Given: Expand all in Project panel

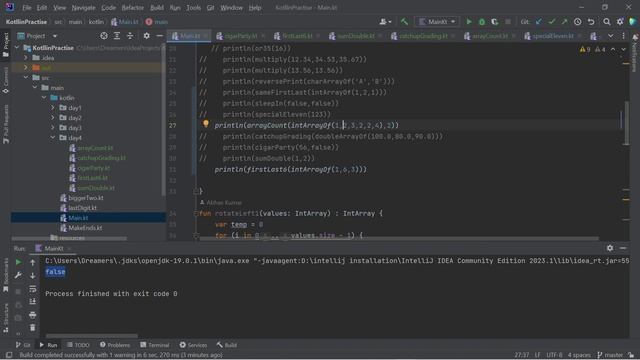Looking at the screenshot, I should (x=117, y=36).
